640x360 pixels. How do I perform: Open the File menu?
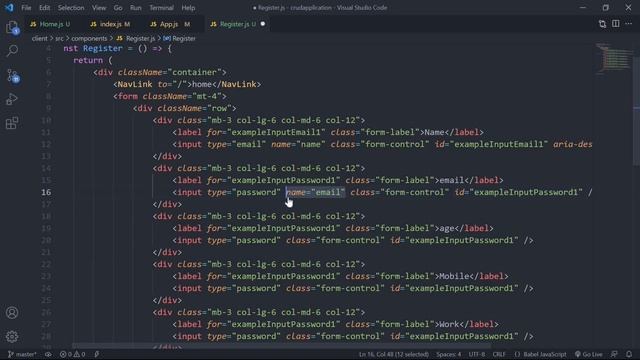26,8
